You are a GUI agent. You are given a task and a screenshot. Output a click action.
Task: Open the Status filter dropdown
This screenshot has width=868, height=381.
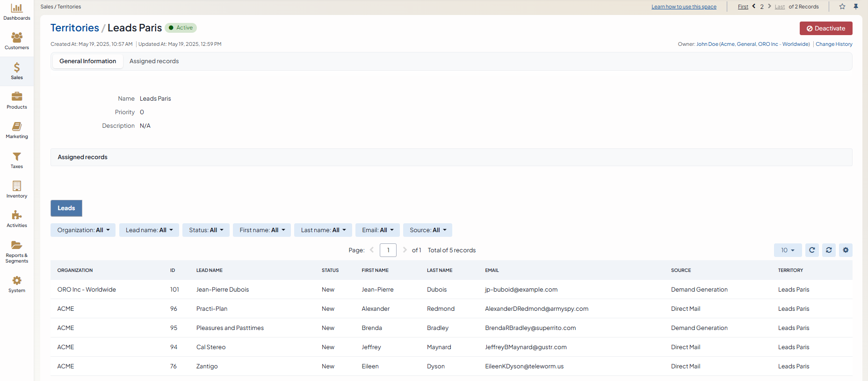point(206,230)
